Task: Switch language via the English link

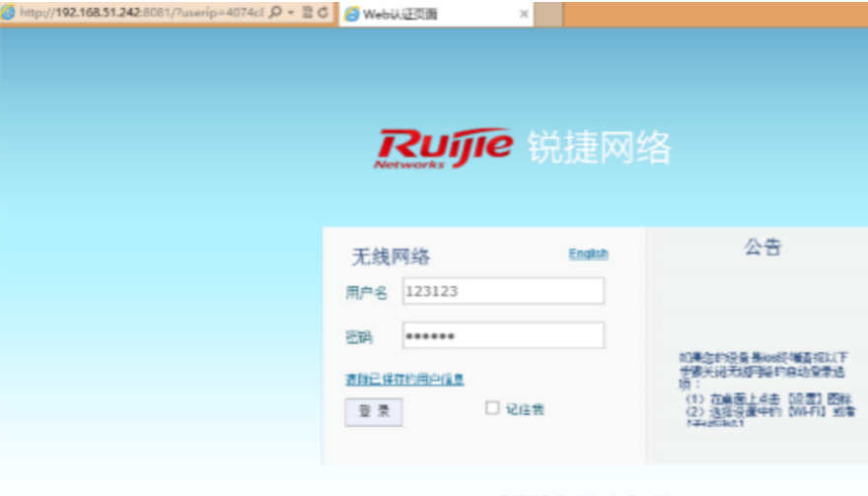Action: point(588,253)
